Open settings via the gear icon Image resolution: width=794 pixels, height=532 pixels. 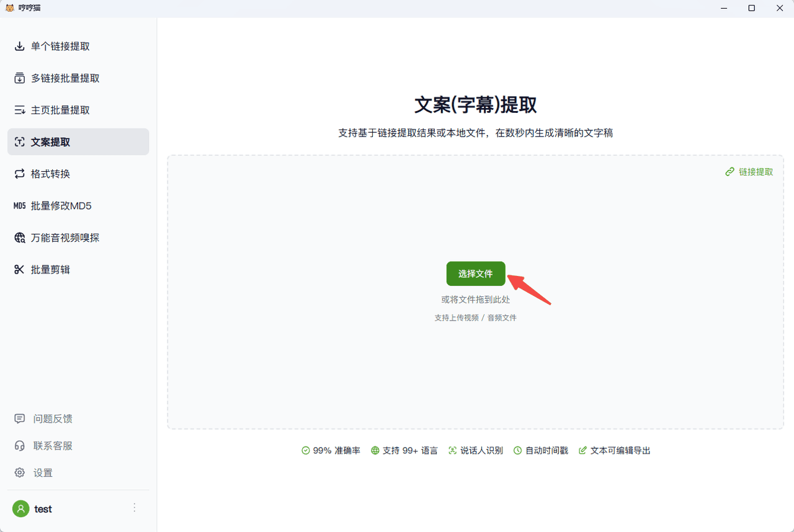(x=20, y=473)
